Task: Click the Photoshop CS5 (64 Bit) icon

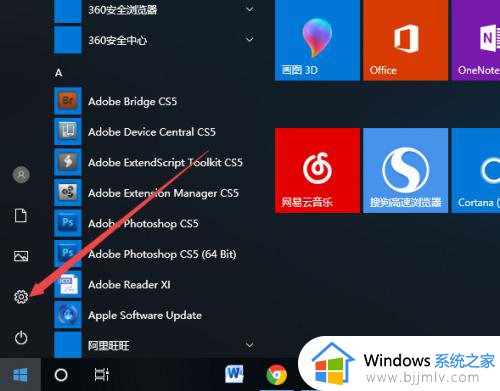Action: point(68,254)
